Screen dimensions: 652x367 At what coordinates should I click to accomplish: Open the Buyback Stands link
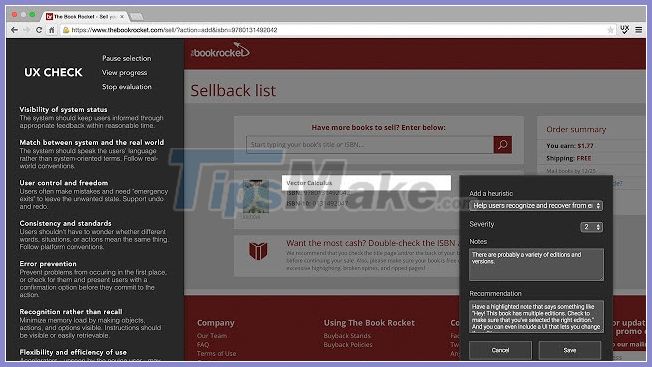(x=347, y=335)
